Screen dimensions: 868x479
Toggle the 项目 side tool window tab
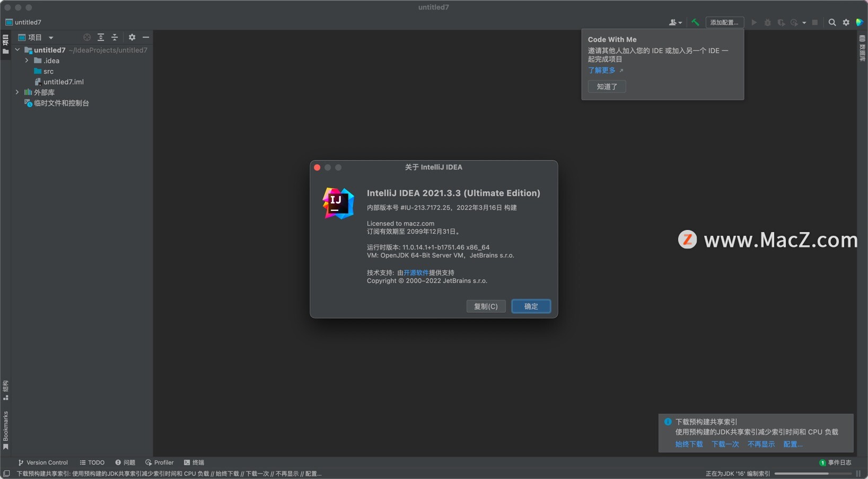(x=5, y=44)
